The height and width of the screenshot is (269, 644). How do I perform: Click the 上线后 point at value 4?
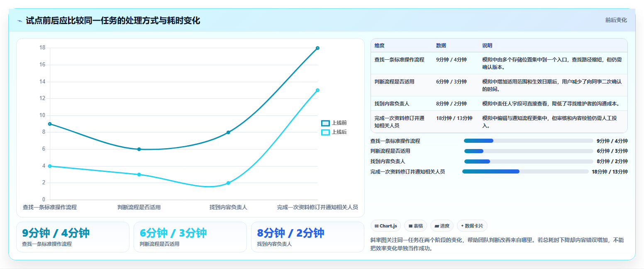(50, 166)
